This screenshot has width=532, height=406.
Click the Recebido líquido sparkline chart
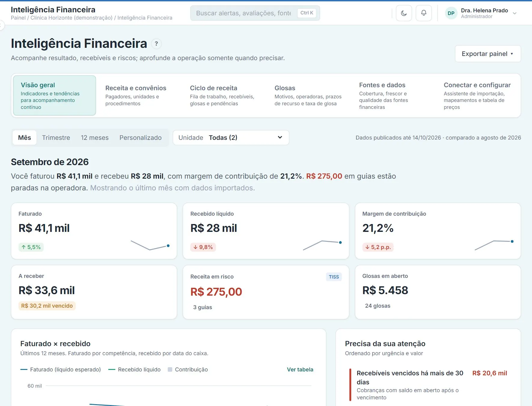pos(322,245)
